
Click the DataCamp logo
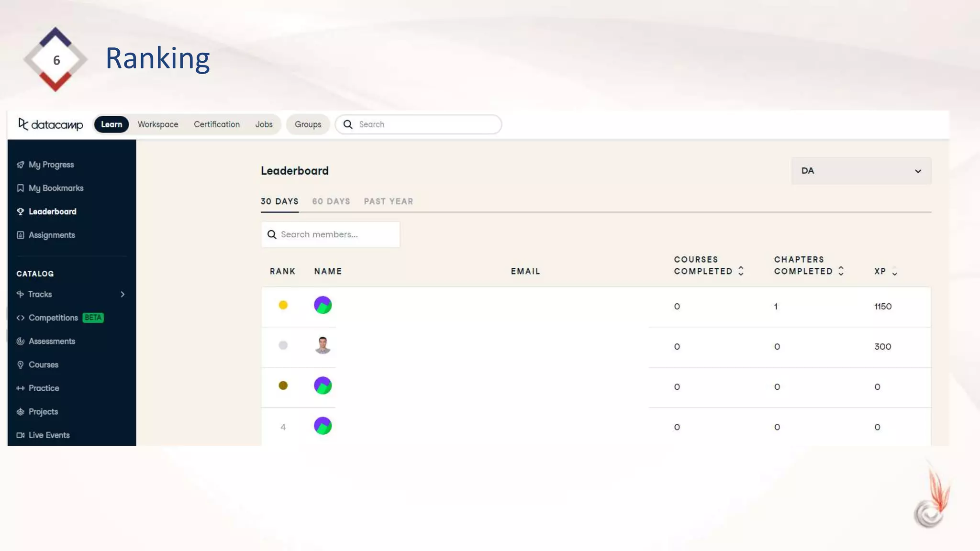(51, 124)
